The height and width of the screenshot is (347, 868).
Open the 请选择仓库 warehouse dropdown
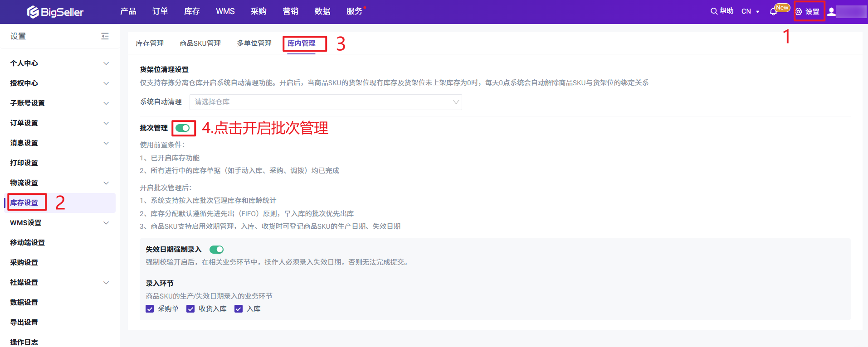[x=325, y=102]
